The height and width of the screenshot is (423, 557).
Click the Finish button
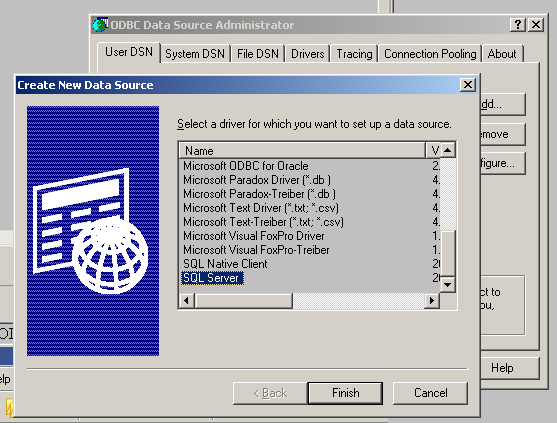pos(345,393)
